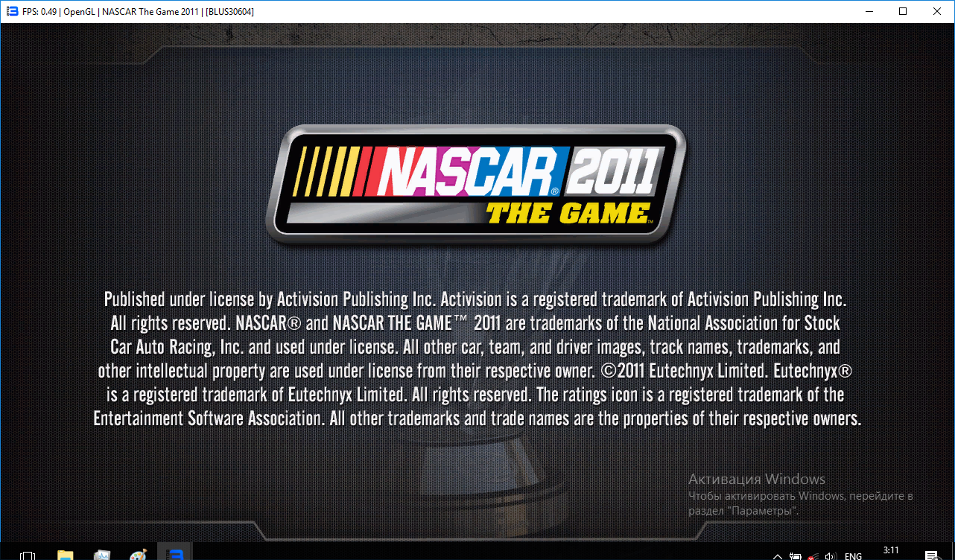
Task: Expand the hidden system tray icons chevron
Action: coord(778,556)
